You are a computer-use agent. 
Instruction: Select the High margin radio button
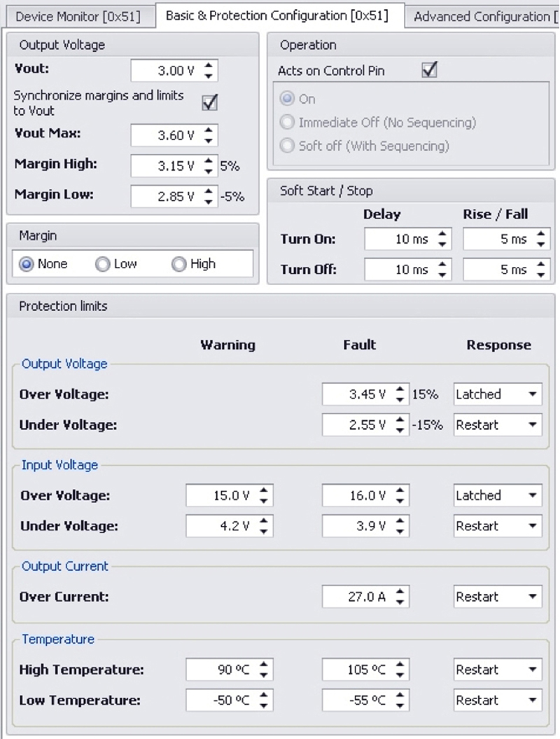pyautogui.click(x=179, y=264)
